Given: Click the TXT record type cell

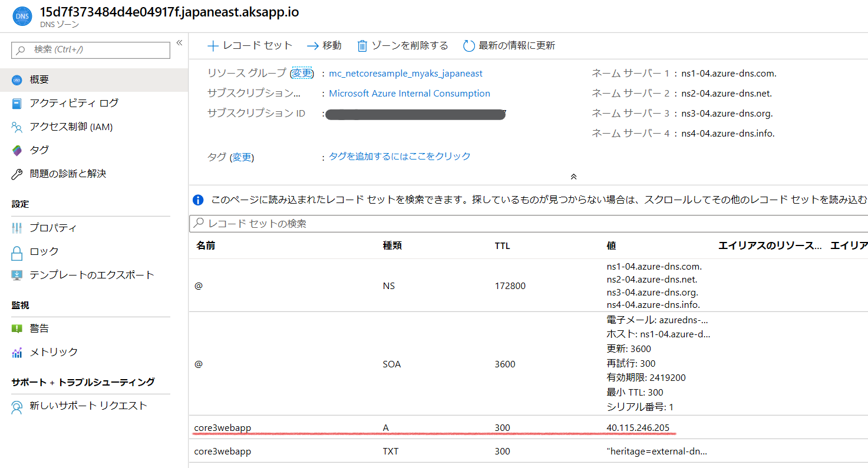Looking at the screenshot, I should pyautogui.click(x=391, y=452).
